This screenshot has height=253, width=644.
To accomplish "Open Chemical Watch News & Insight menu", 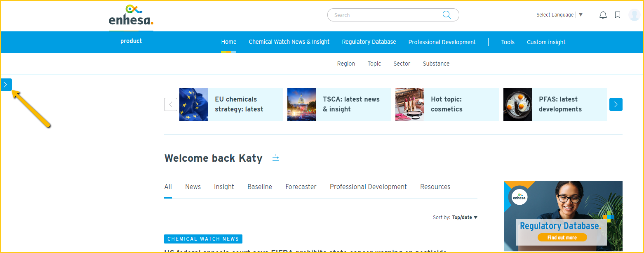I will (289, 42).
